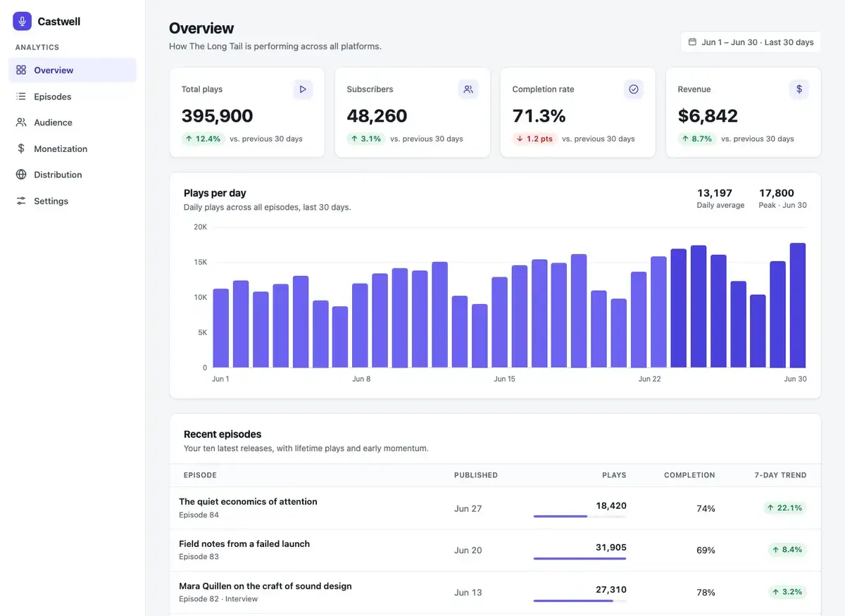
Task: Click the dollar icon on Revenue card
Action: tap(799, 89)
